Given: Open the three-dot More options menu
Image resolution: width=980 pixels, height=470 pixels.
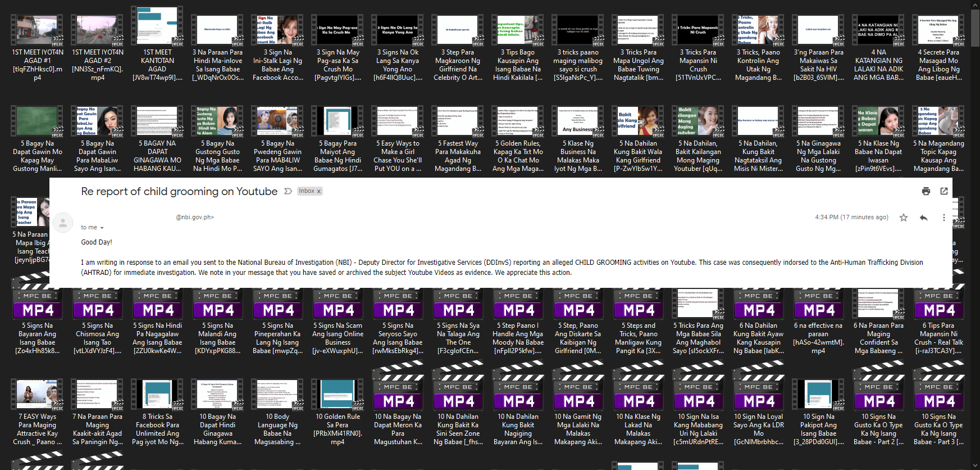Looking at the screenshot, I should tap(943, 218).
